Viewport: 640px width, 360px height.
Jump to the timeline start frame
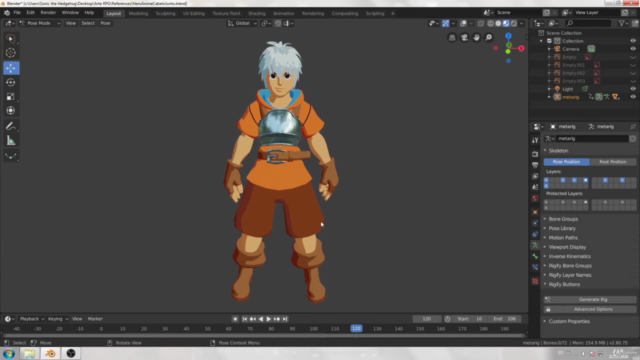click(x=244, y=319)
